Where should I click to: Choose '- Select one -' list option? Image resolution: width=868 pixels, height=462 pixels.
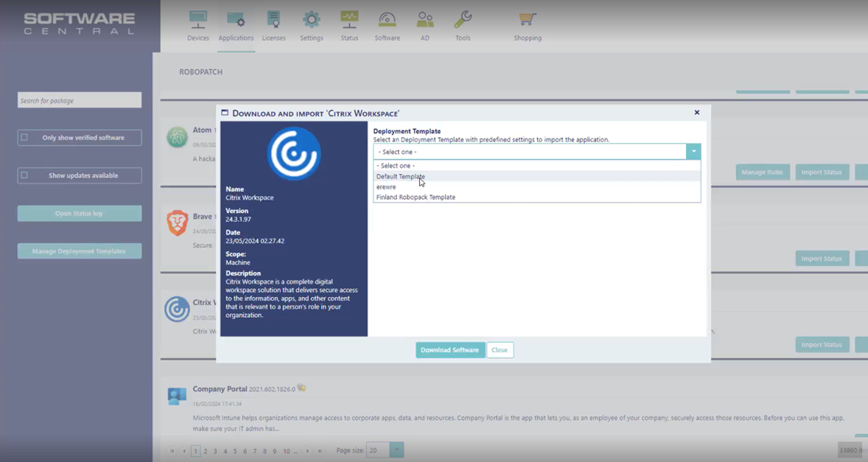pos(537,166)
